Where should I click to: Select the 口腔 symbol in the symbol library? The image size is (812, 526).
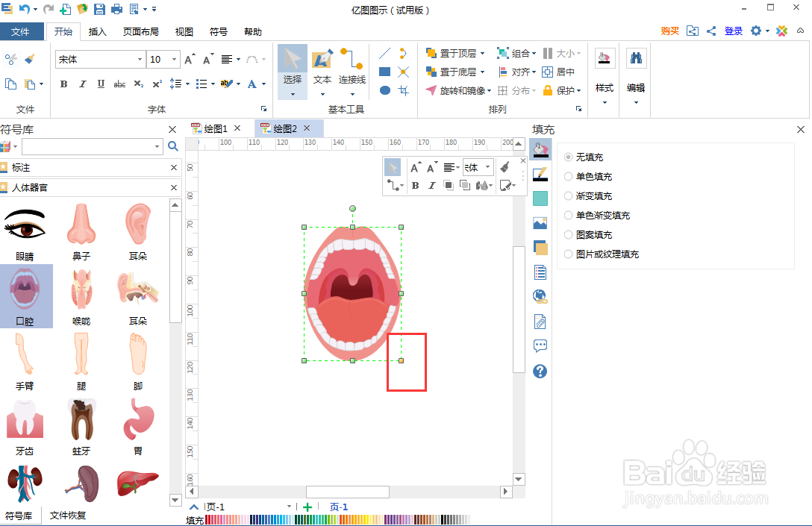[x=26, y=291]
